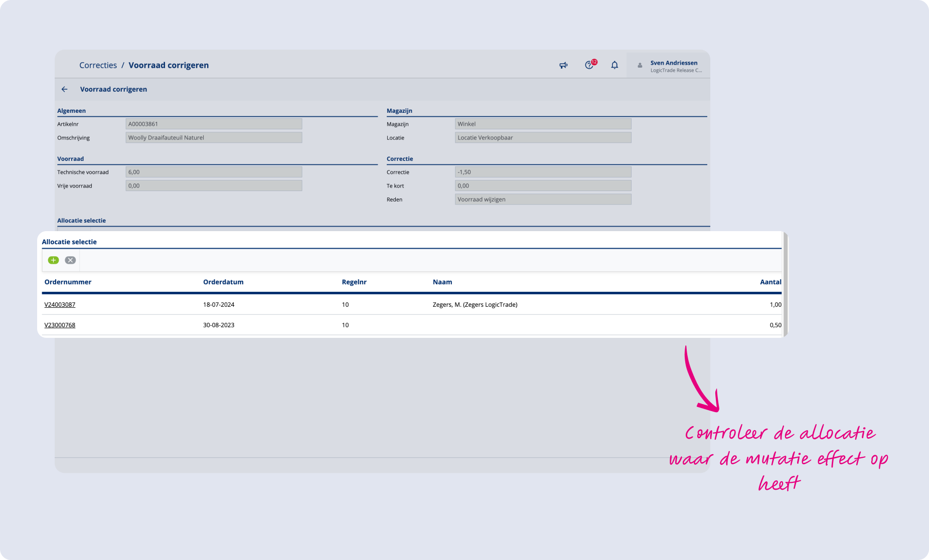The image size is (929, 560).
Task: Click the Magazijn field showing Winkel
Action: [543, 124]
